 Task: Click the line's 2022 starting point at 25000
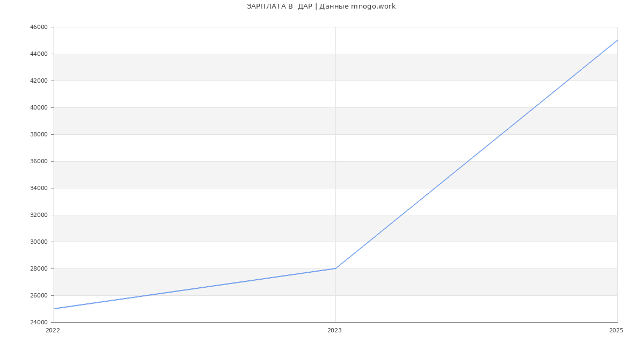(54, 309)
